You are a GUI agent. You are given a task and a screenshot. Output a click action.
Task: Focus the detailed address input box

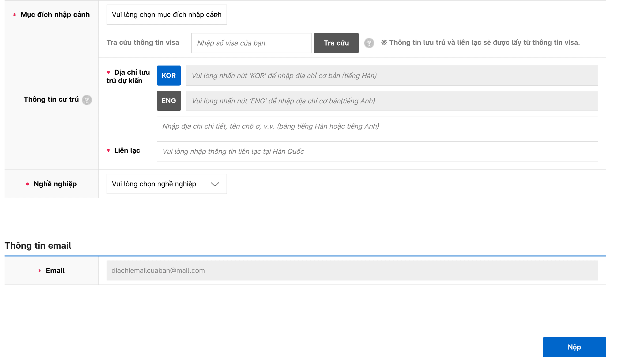(377, 126)
